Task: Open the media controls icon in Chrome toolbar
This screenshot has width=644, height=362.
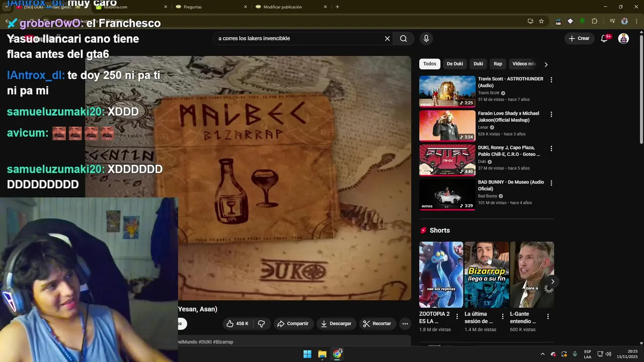Action: click(x=612, y=21)
